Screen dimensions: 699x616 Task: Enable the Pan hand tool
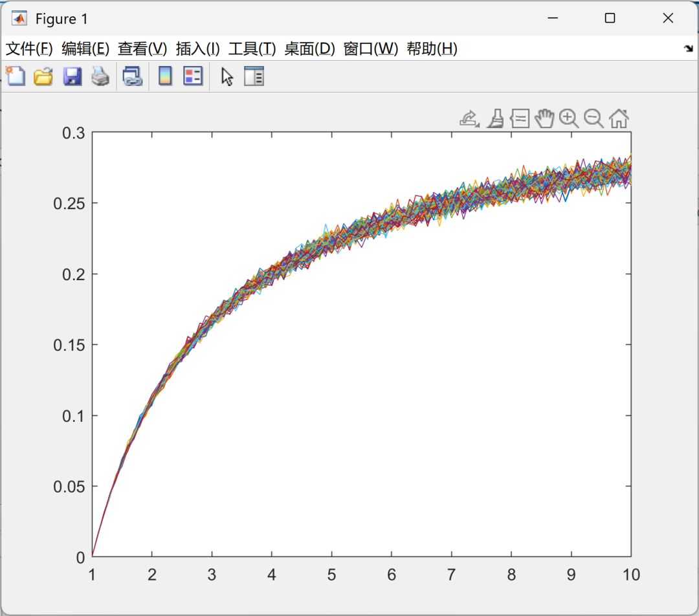point(544,118)
